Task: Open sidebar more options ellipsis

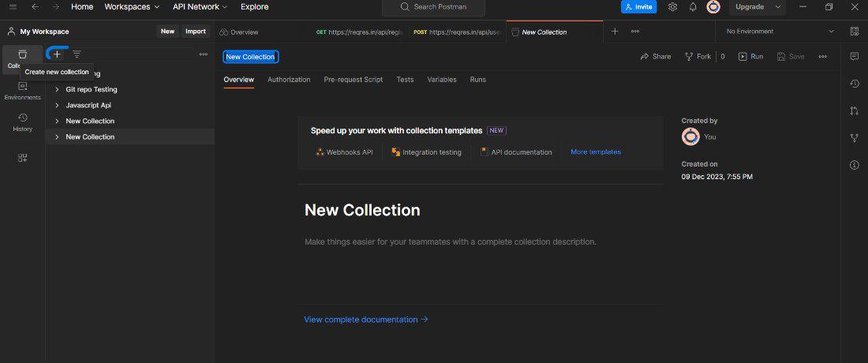Action: 203,54
